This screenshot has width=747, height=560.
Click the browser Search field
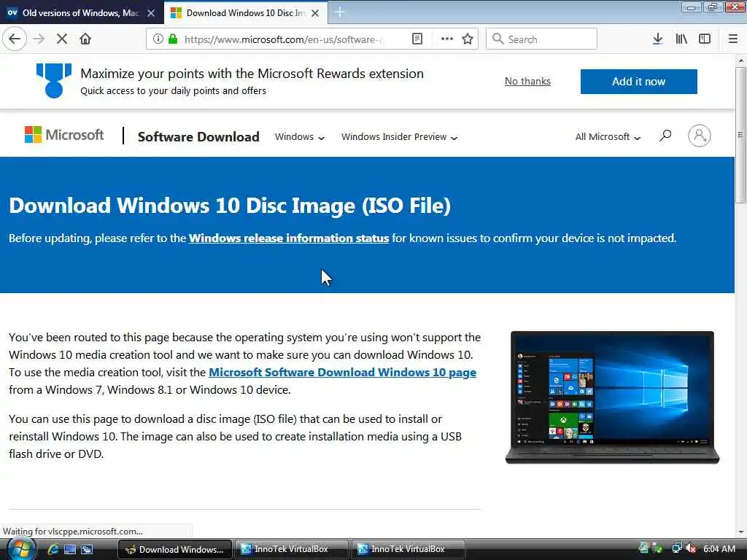tap(541, 39)
